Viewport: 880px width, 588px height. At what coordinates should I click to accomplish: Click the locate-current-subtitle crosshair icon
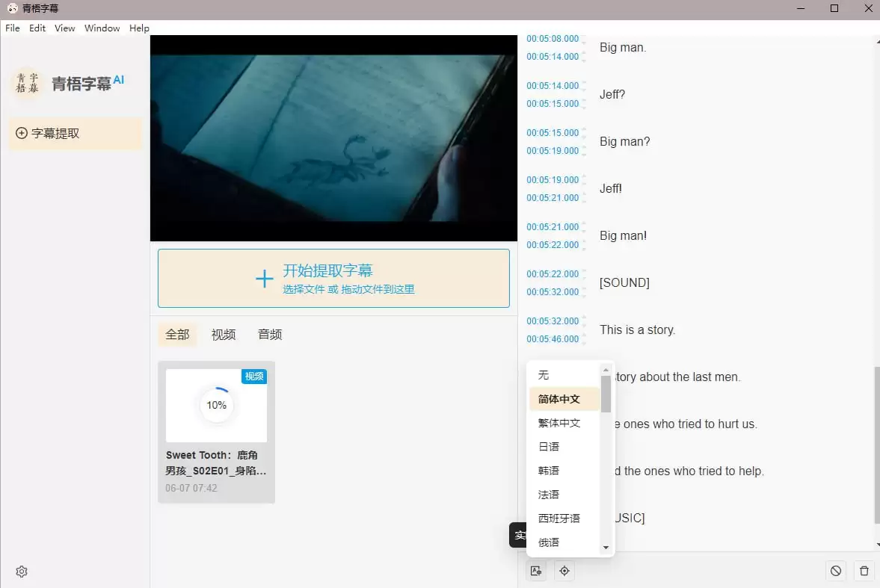point(564,570)
